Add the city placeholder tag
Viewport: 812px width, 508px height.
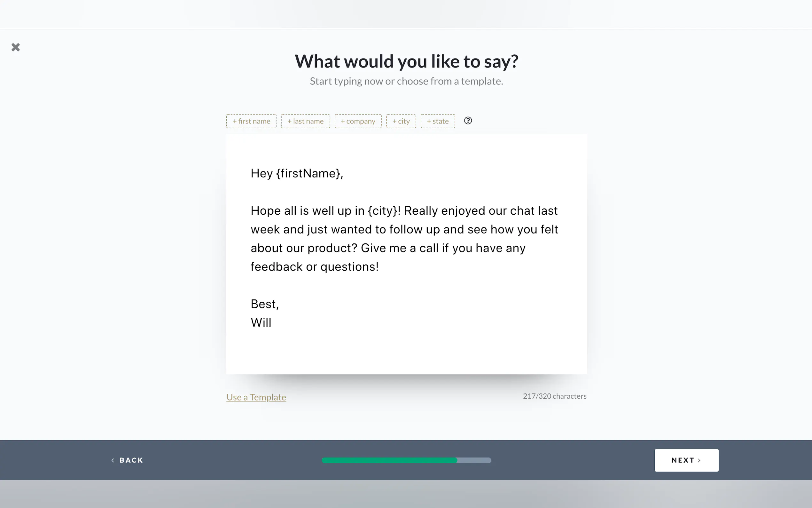[401, 121]
